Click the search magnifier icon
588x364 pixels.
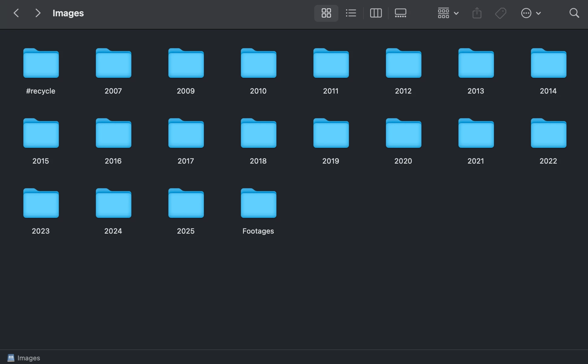coord(574,13)
